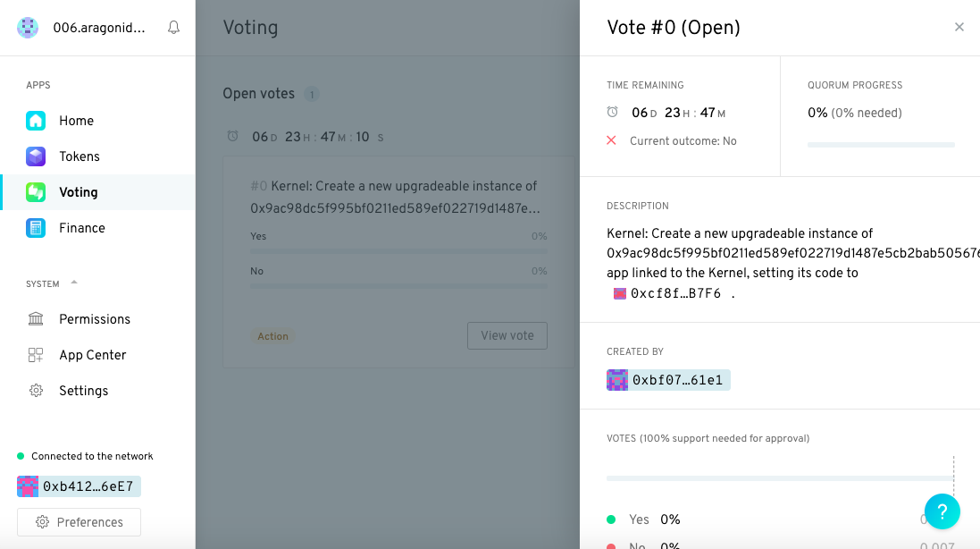This screenshot has width=980, height=549.
Task: Click the View vote button
Action: (507, 335)
